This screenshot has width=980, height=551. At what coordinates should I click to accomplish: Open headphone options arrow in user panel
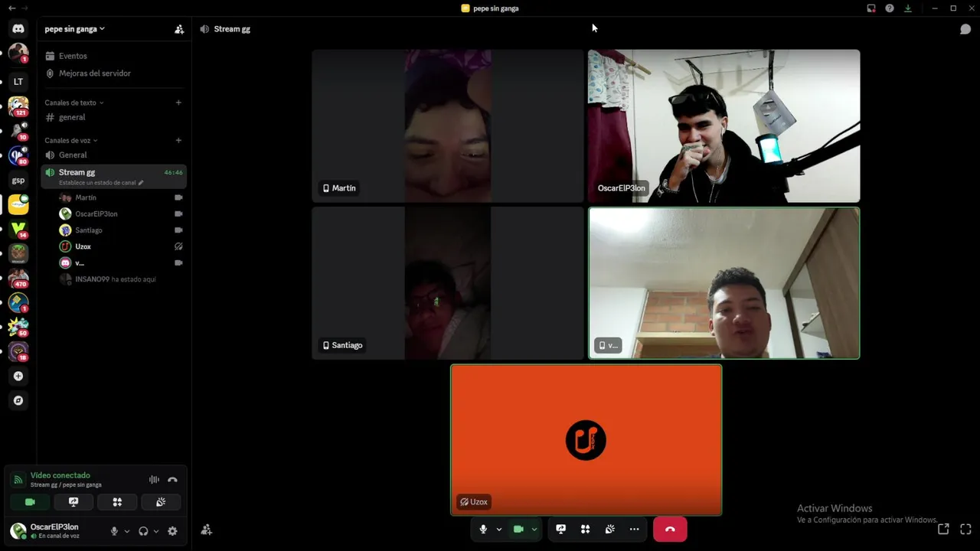(156, 531)
